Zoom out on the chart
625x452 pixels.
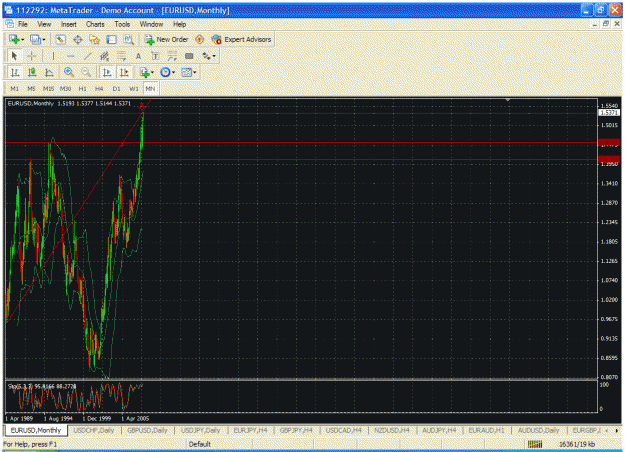point(86,73)
